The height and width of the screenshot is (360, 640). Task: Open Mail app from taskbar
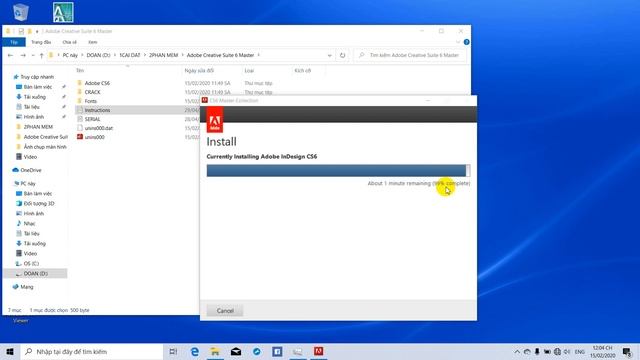(236, 351)
